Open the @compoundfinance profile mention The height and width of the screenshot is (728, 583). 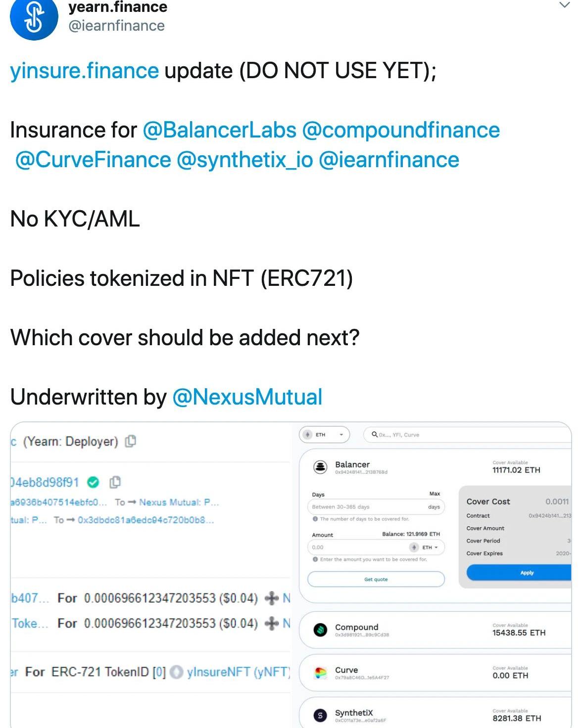401,130
